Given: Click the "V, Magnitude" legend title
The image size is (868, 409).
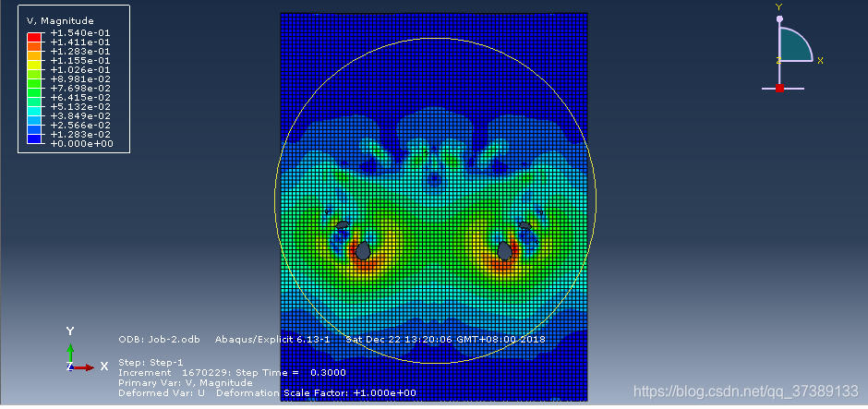Looking at the screenshot, I should coord(60,20).
